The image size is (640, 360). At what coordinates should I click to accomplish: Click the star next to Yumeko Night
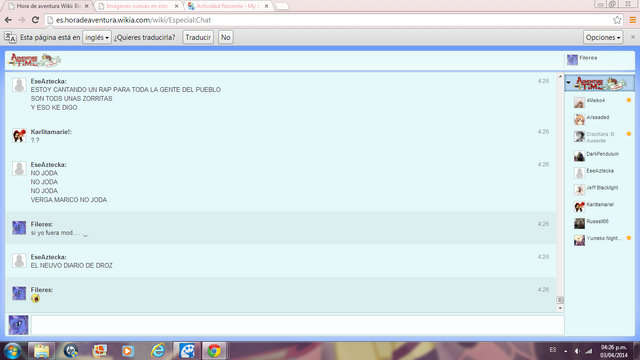point(629,238)
